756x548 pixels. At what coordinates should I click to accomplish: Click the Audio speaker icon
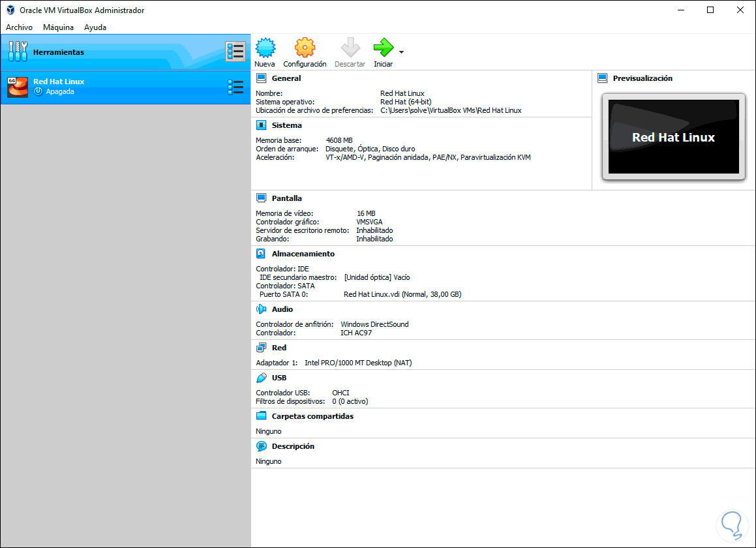262,309
